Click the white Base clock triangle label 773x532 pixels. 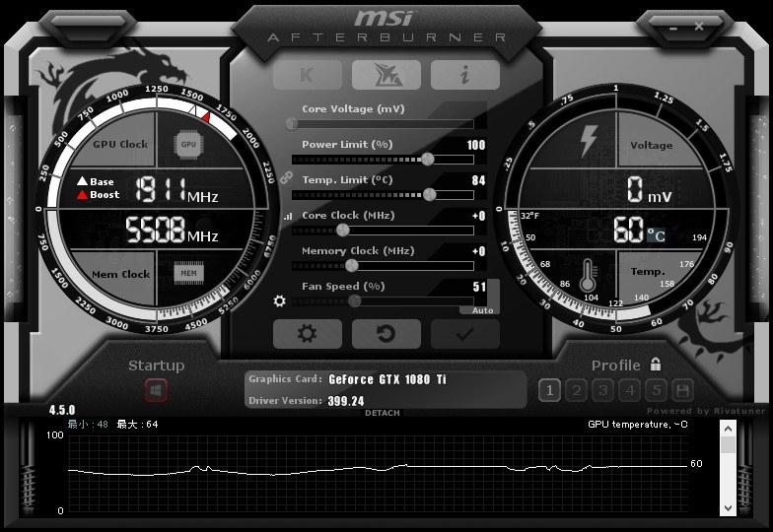(x=96, y=181)
